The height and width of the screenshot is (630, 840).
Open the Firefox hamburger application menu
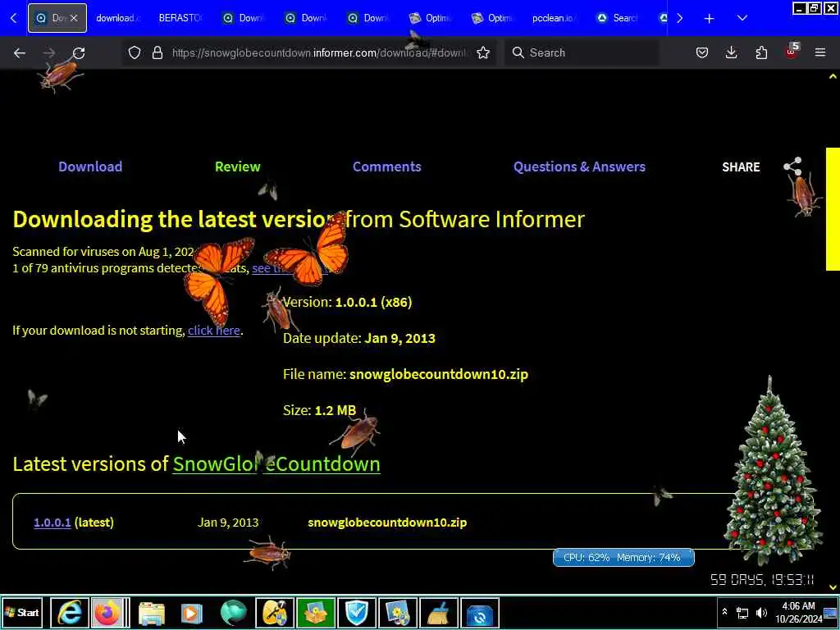820,52
